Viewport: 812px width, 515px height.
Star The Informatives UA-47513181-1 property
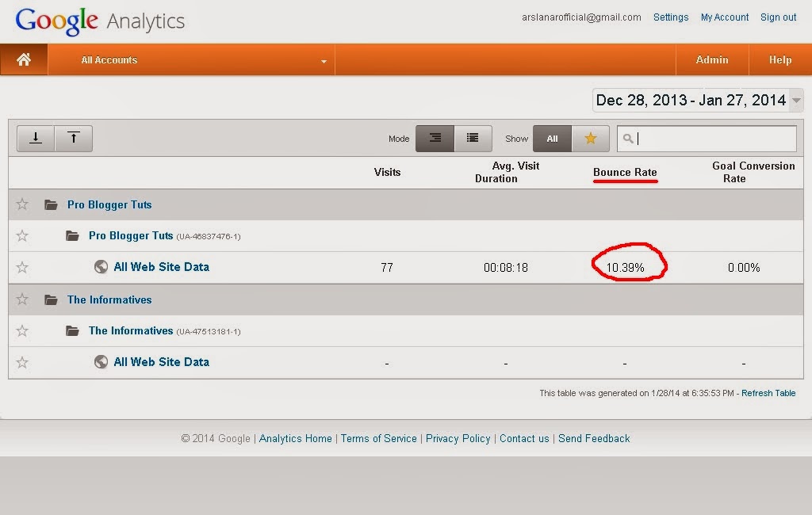21,330
